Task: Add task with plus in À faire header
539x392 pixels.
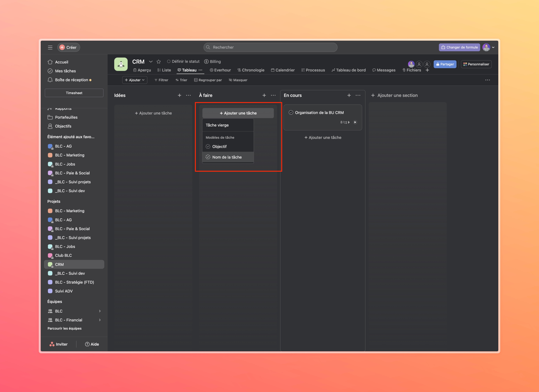Action: (264, 95)
